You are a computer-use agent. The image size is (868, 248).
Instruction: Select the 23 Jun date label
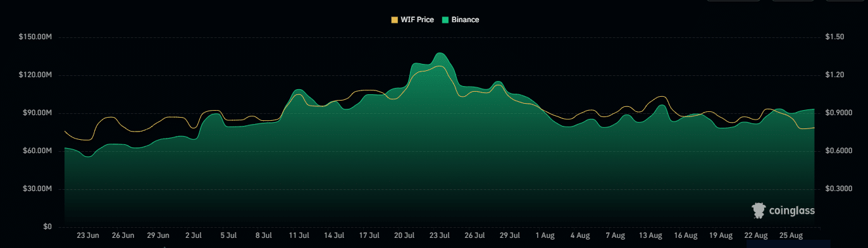coord(89,235)
